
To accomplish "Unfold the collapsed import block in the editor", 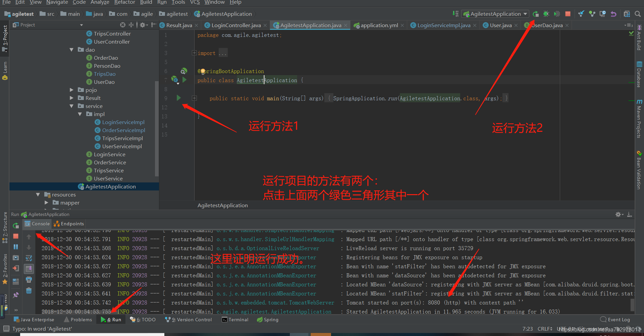I will point(194,53).
